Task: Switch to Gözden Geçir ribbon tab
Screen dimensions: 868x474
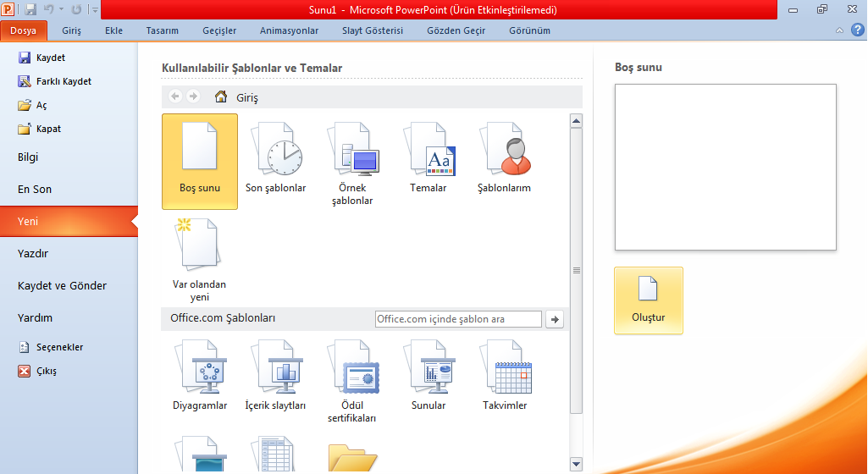Action: click(x=456, y=31)
